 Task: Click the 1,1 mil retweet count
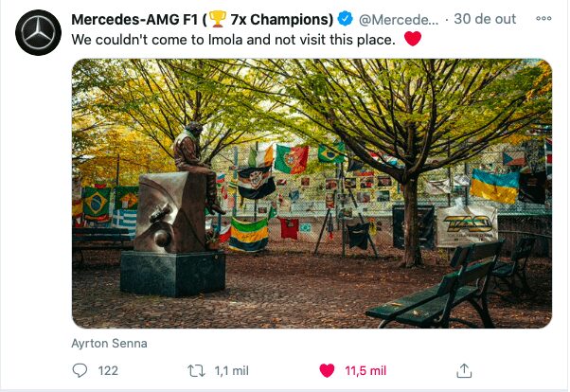[231, 371]
